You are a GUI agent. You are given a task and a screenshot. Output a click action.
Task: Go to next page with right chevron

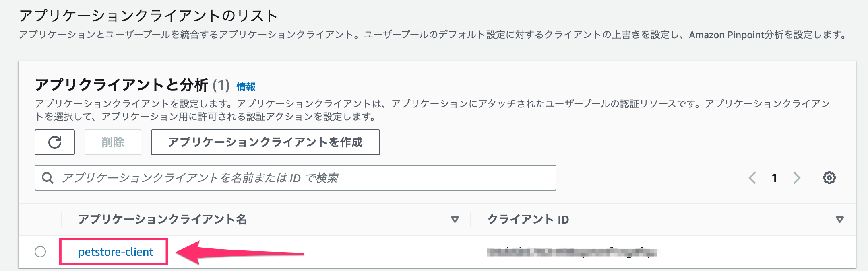(797, 178)
